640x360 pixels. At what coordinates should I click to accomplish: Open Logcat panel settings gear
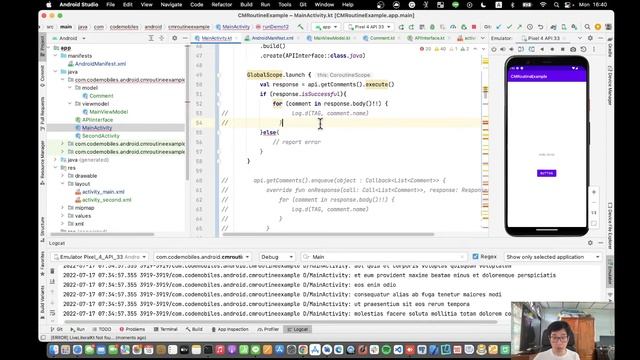click(x=590, y=243)
